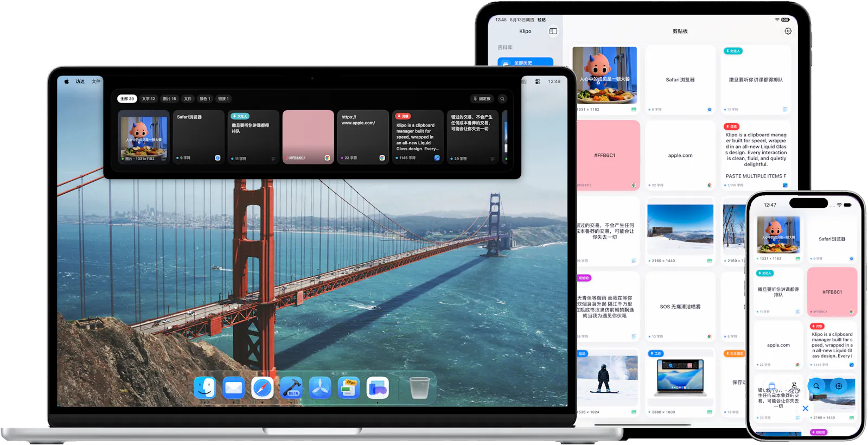Open the SOS 无痛清洁喷雾 clip on iPad

(x=680, y=307)
